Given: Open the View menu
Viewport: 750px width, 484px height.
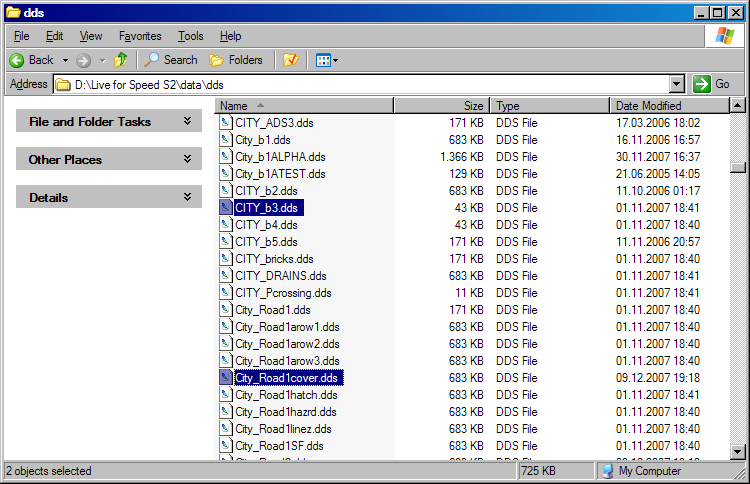Looking at the screenshot, I should 91,36.
